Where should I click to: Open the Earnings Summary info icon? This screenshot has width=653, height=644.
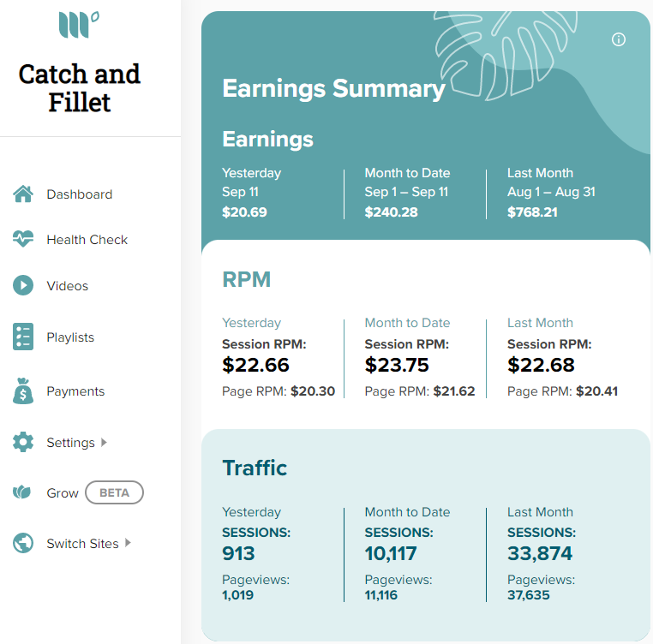(x=619, y=39)
